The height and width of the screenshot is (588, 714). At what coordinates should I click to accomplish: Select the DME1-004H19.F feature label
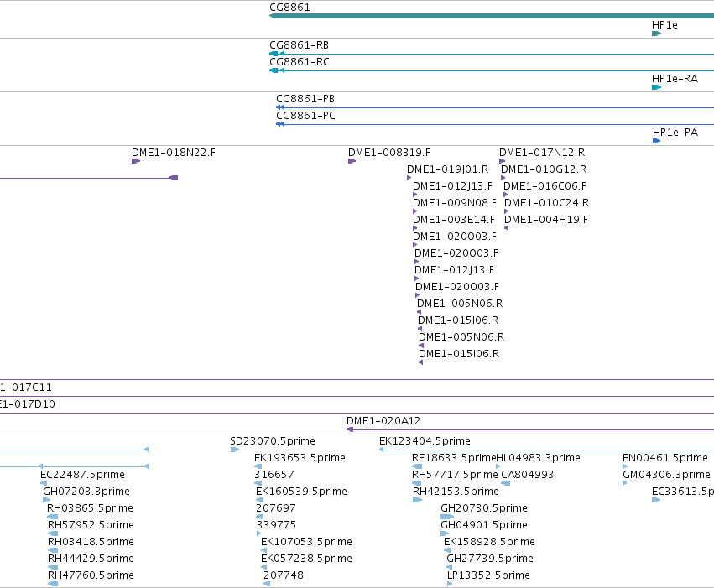coord(546,220)
